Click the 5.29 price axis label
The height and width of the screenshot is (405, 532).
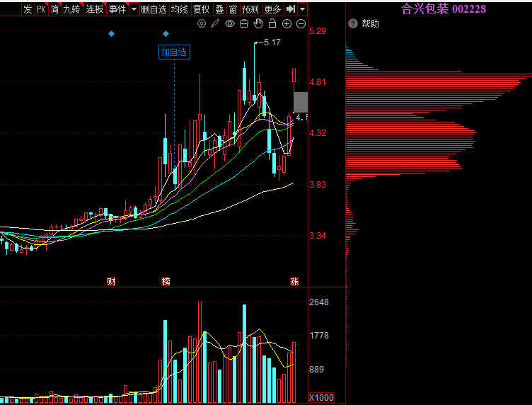(318, 31)
